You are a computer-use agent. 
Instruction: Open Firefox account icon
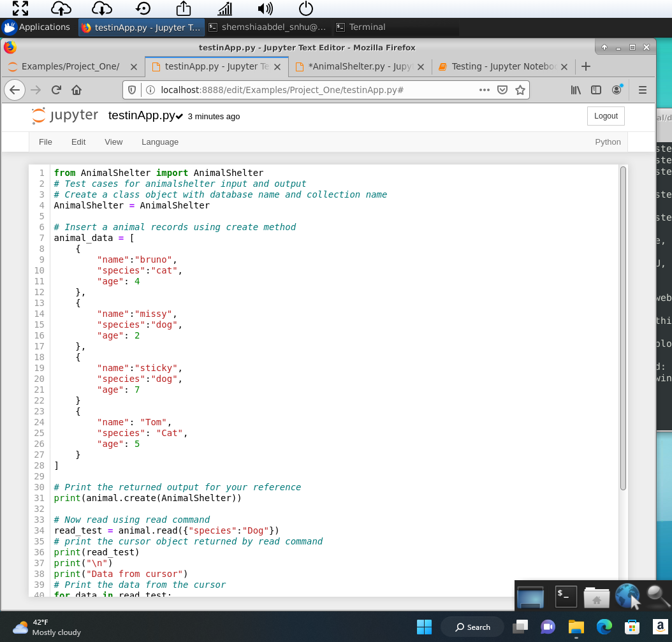coord(617,89)
